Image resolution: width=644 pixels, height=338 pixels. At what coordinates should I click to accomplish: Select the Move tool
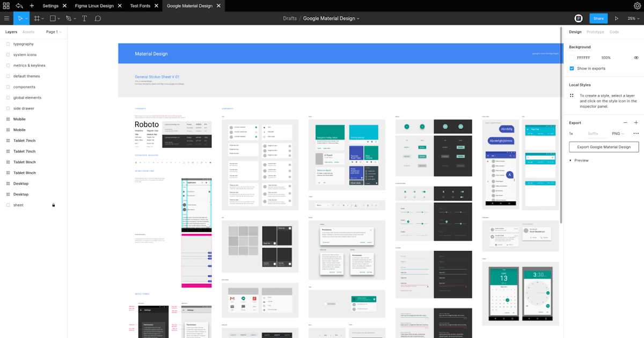[x=20, y=18]
